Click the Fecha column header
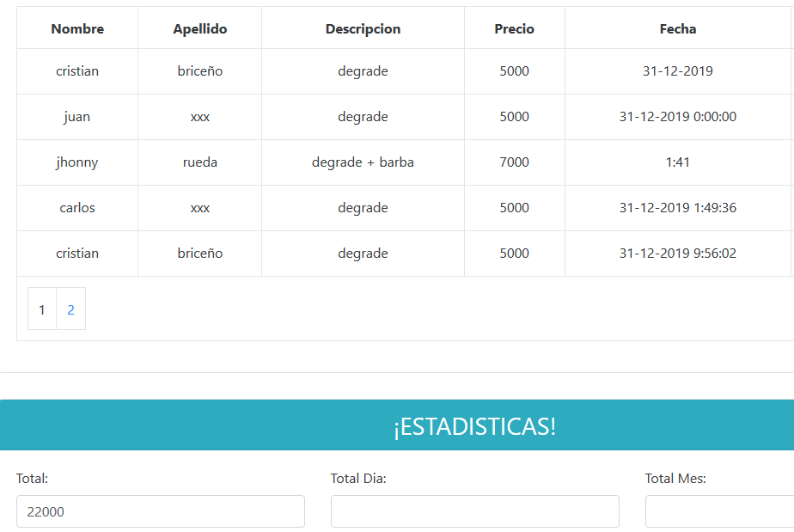This screenshot has height=532, width=794. [678, 28]
